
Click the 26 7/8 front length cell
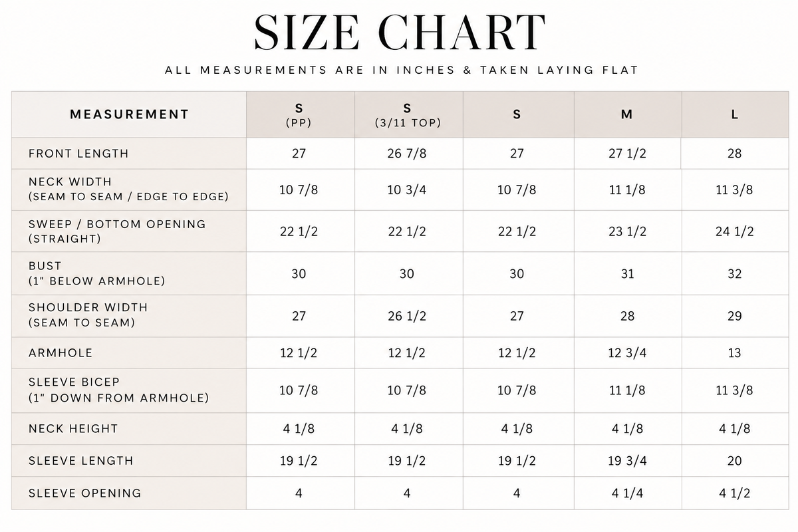point(407,154)
